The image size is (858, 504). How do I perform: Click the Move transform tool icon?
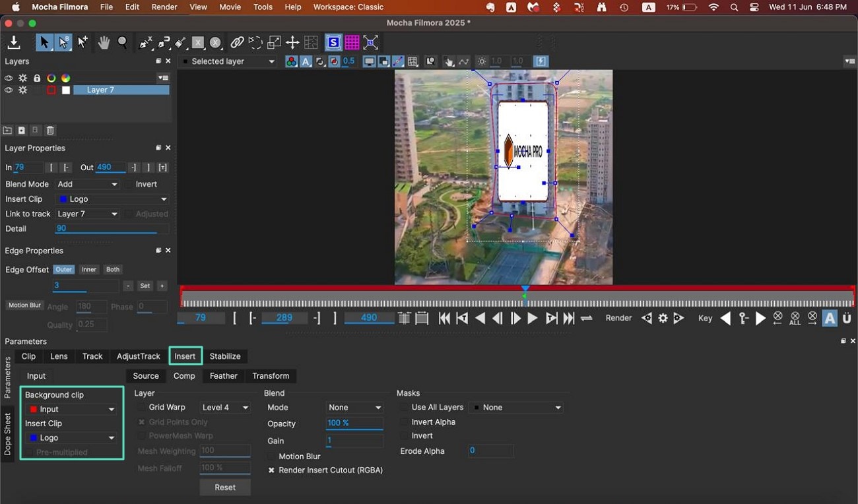click(x=292, y=43)
